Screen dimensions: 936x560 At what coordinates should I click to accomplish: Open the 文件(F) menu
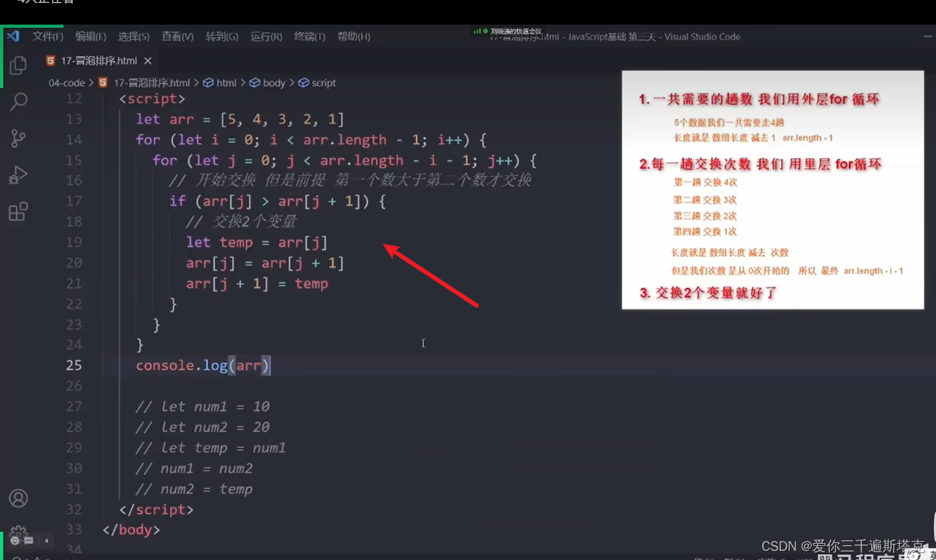tap(46, 36)
